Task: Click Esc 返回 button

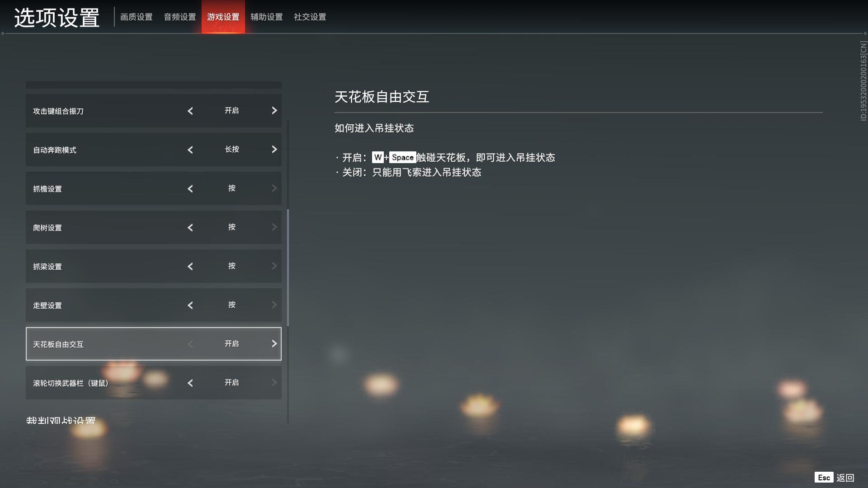Action: [835, 478]
